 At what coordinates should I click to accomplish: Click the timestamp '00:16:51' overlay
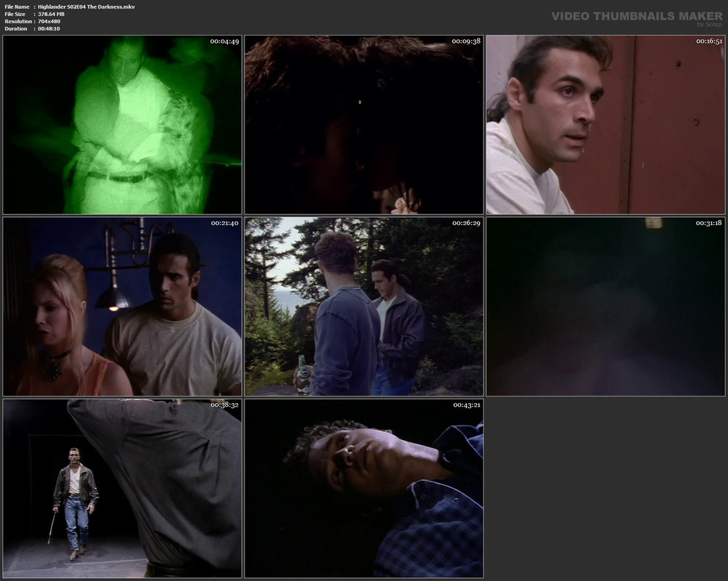[709, 41]
